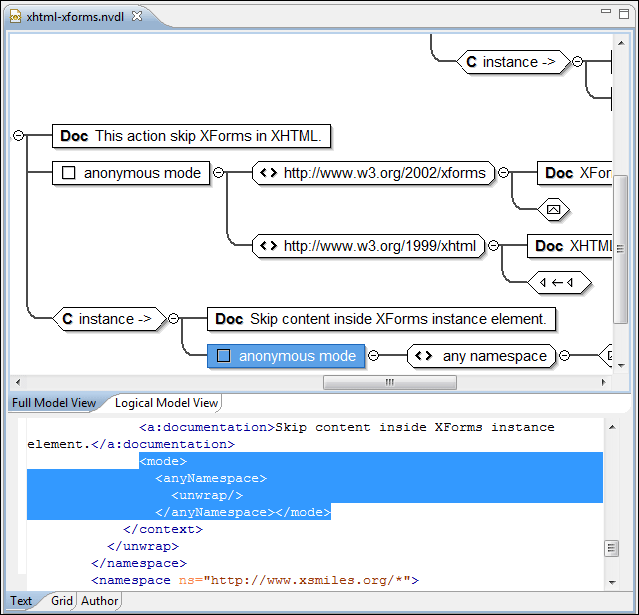Toggle the highlighted anonymous mode box icon
The image size is (639, 615).
(x=224, y=356)
